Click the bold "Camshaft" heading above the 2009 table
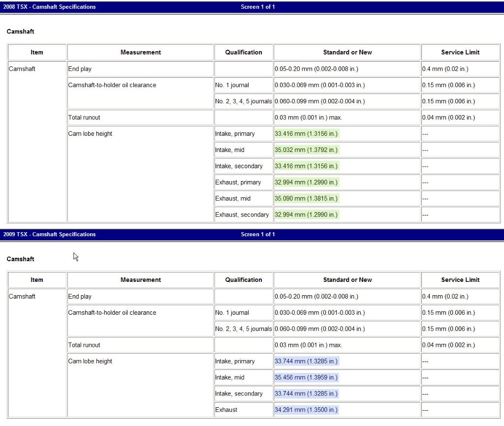Viewport: 504px width, 426px height. (x=20, y=259)
